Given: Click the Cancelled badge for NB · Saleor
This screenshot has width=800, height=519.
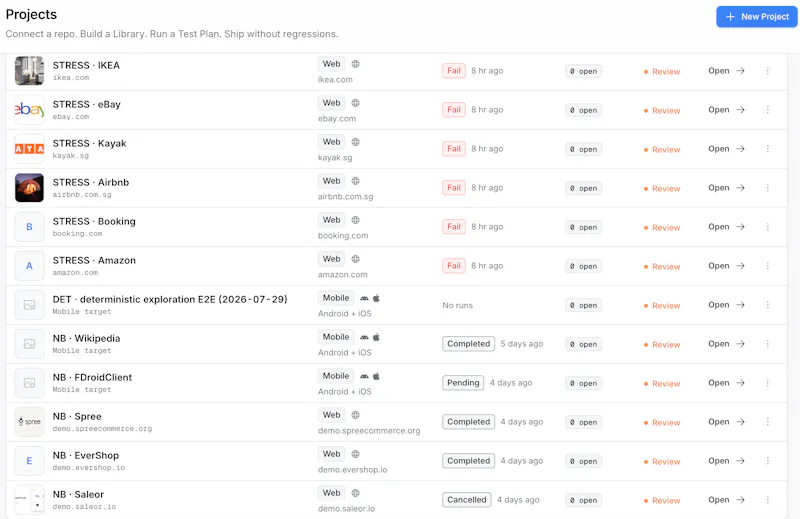Looking at the screenshot, I should (467, 500).
